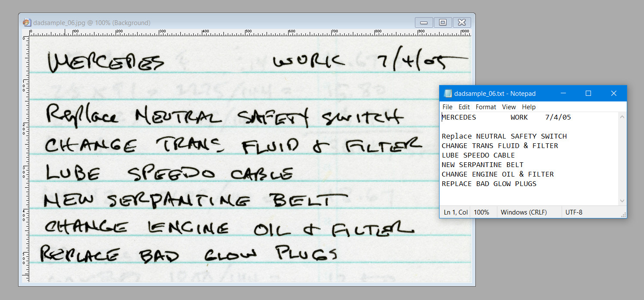Click the 'Ln 1, Col' status bar entry
Image resolution: width=644 pixels, height=300 pixels.
456,212
